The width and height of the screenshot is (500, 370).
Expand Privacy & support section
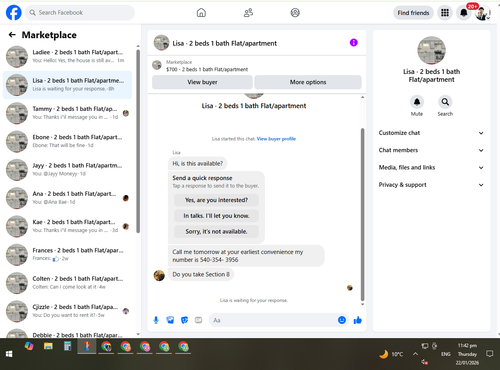[431, 185]
